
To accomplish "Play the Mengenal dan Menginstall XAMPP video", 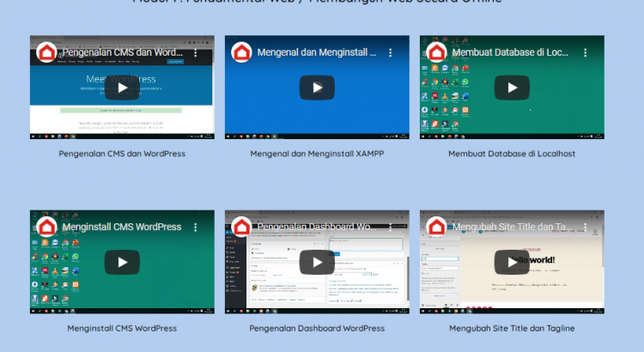I will pyautogui.click(x=317, y=88).
